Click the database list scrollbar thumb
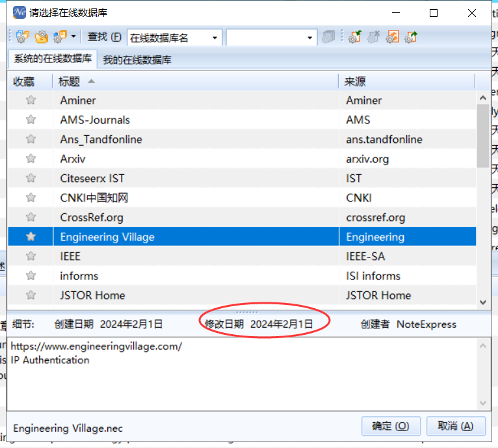The height and width of the screenshot is (448, 498). (x=483, y=136)
